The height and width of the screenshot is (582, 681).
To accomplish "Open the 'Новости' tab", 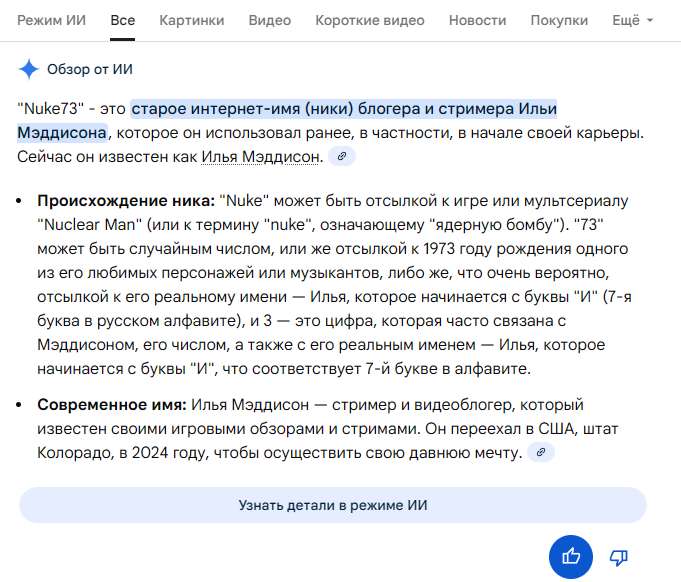I will 477,20.
